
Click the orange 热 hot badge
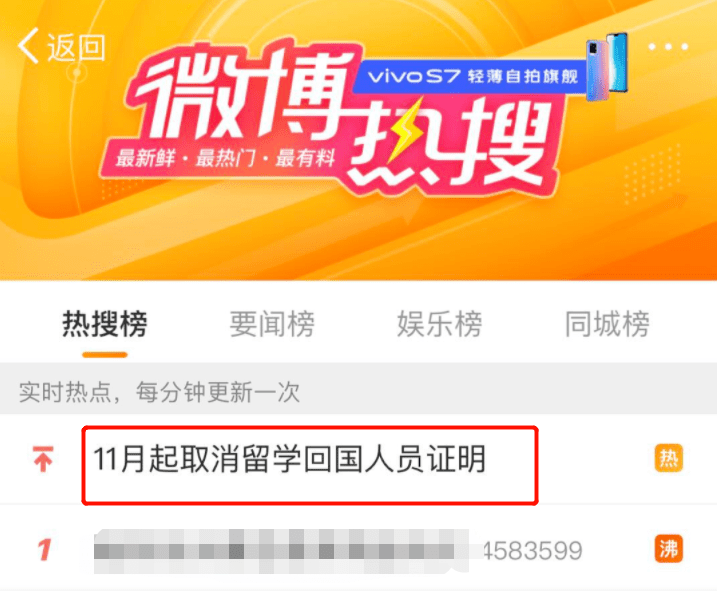pyautogui.click(x=669, y=458)
